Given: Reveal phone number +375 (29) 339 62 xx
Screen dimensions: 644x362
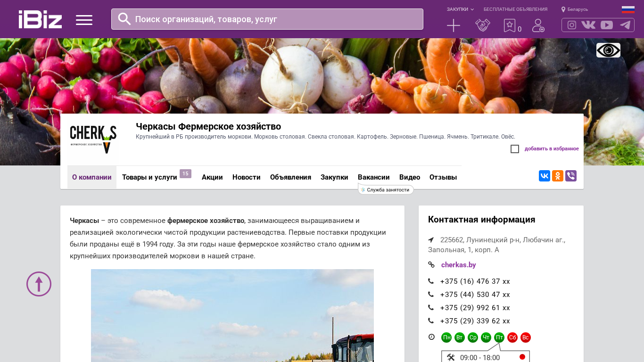Looking at the screenshot, I should (x=475, y=321).
